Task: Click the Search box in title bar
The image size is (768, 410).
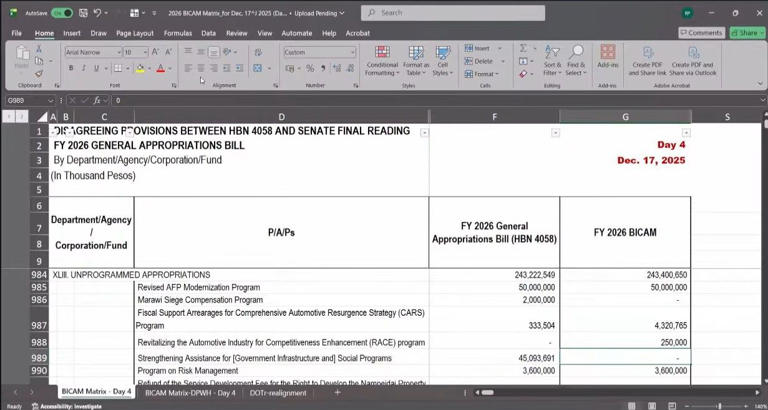Action: tap(453, 13)
